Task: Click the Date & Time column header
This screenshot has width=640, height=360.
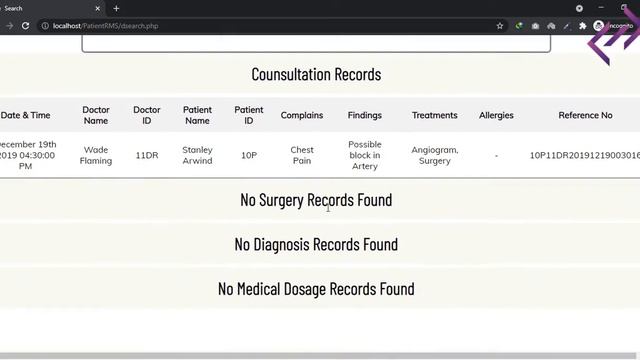Action: coord(25,115)
